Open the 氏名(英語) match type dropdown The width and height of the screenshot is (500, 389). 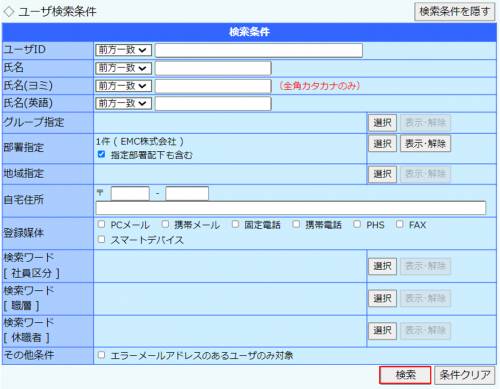[x=123, y=104]
